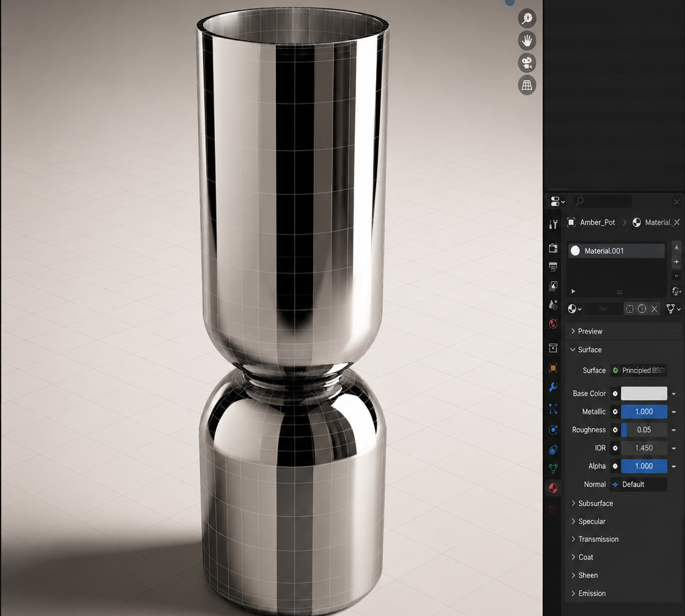This screenshot has height=616, width=685.
Task: Expand the Transmission section
Action: click(x=595, y=539)
